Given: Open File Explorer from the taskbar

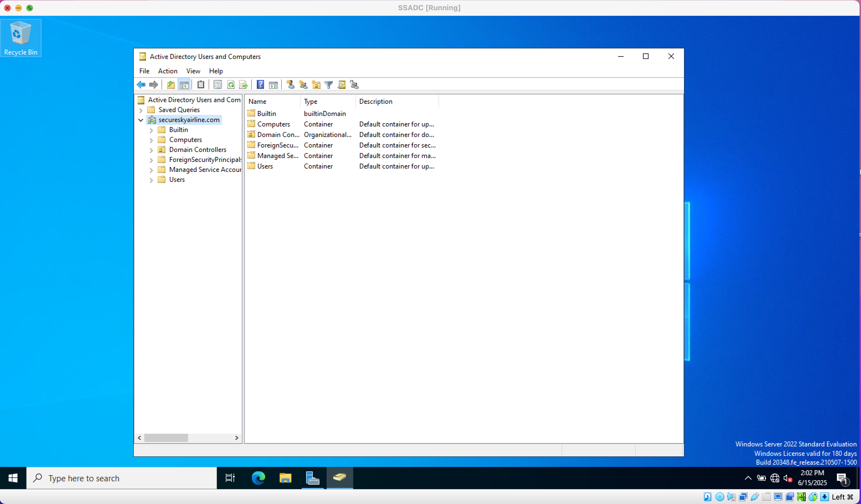Looking at the screenshot, I should pyautogui.click(x=285, y=478).
